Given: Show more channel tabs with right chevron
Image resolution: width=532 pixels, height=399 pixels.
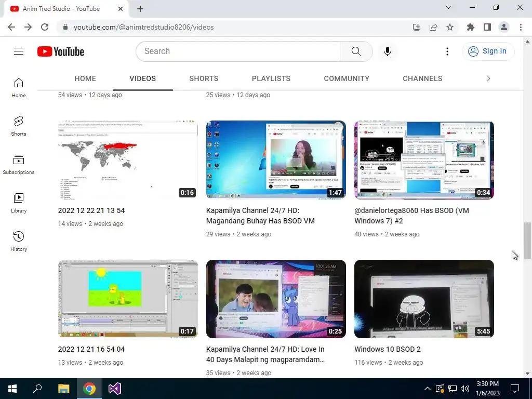Looking at the screenshot, I should click(x=488, y=79).
